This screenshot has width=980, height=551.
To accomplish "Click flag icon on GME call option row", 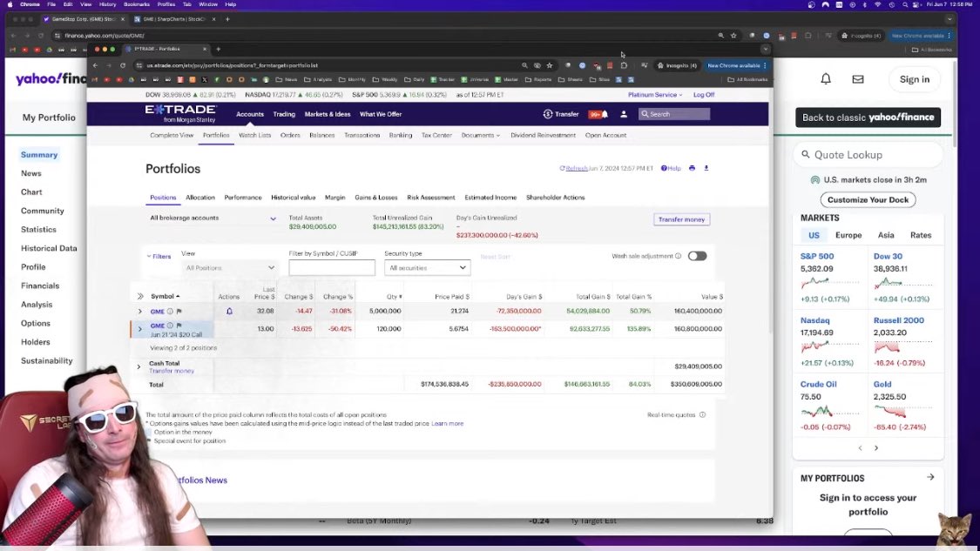I will tap(179, 326).
